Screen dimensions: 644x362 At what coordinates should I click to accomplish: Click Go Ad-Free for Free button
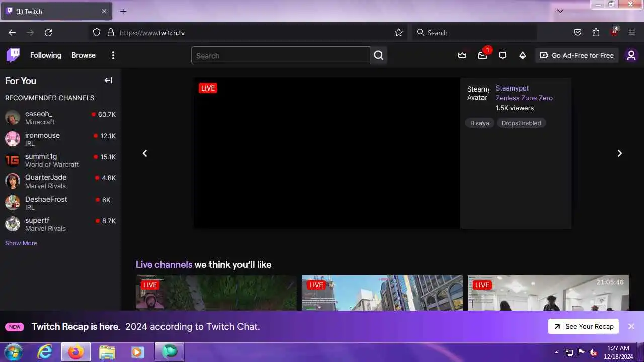coord(577,55)
